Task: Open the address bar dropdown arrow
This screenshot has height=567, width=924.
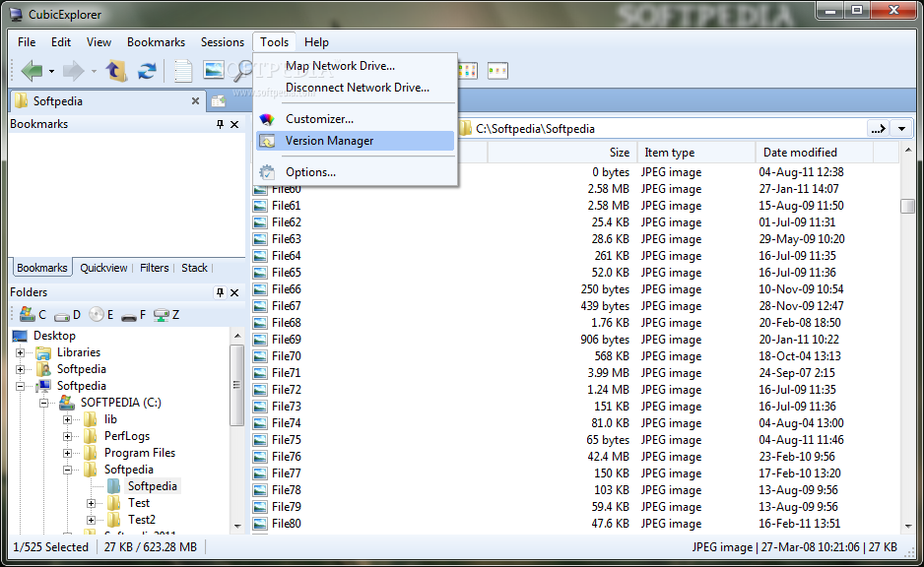Action: pyautogui.click(x=901, y=129)
